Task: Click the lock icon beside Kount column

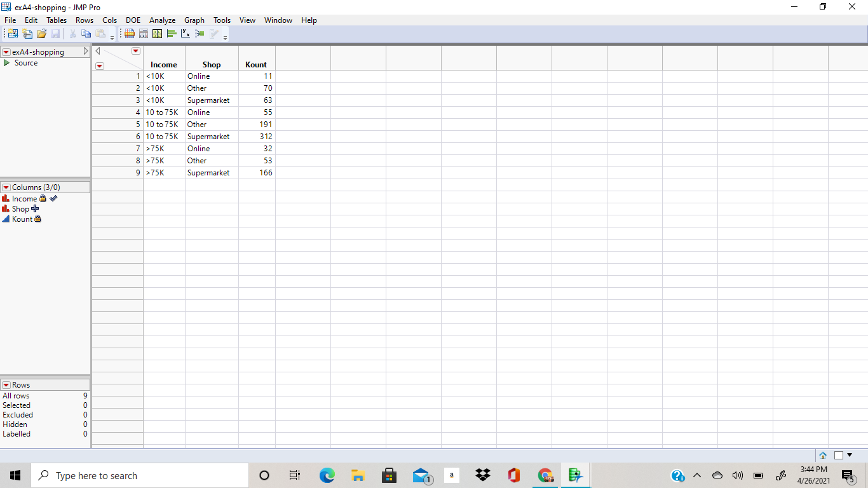Action: point(37,219)
